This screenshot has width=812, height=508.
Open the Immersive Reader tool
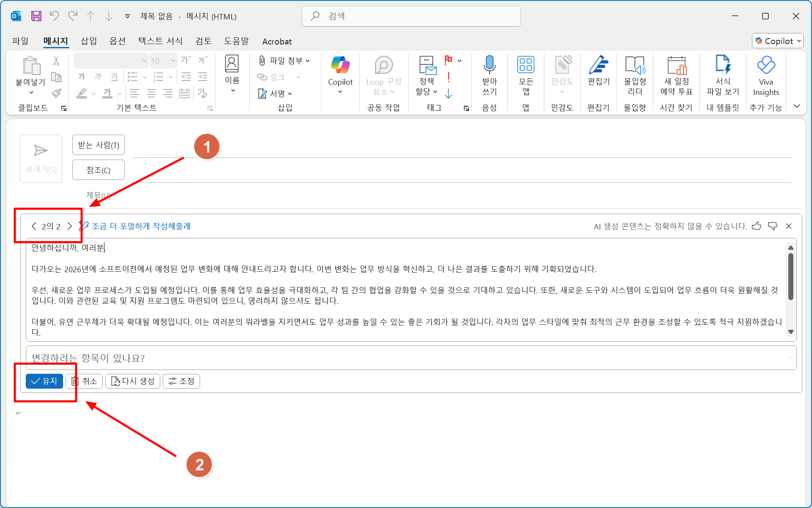634,66
